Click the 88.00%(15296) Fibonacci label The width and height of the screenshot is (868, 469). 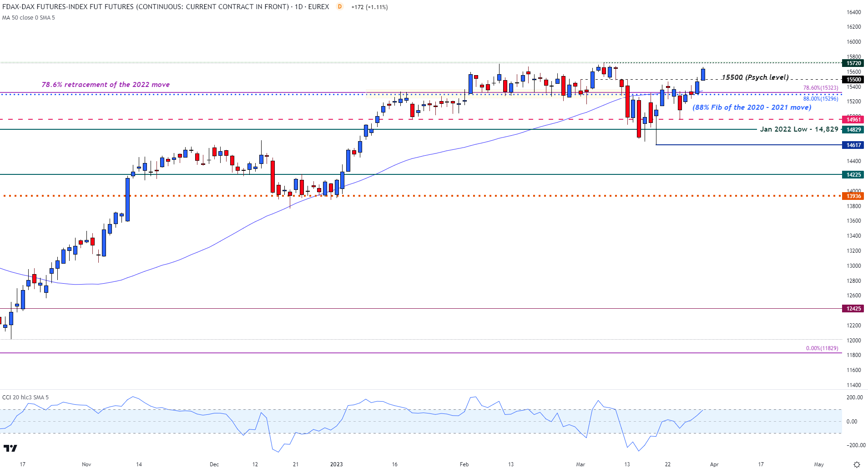pyautogui.click(x=821, y=99)
